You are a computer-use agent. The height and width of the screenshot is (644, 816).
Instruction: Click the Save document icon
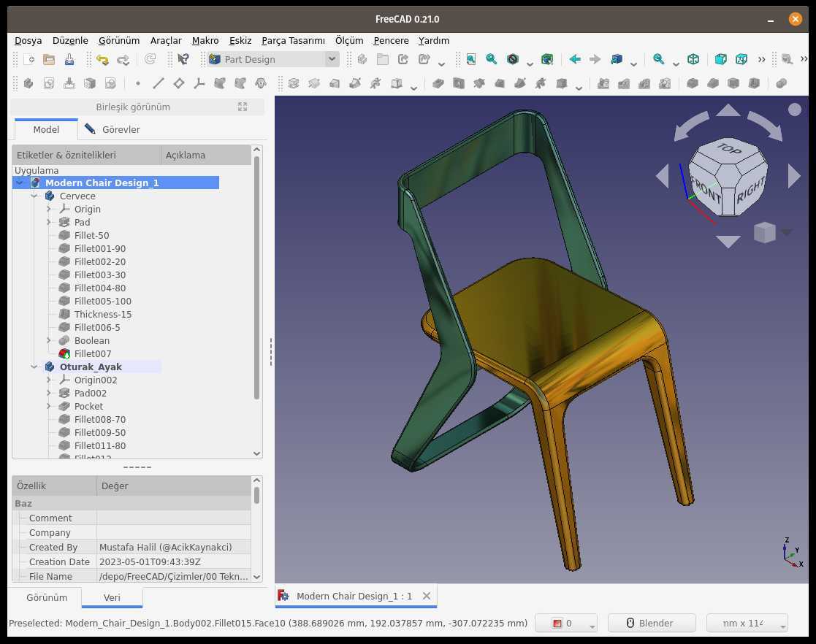[x=69, y=59]
